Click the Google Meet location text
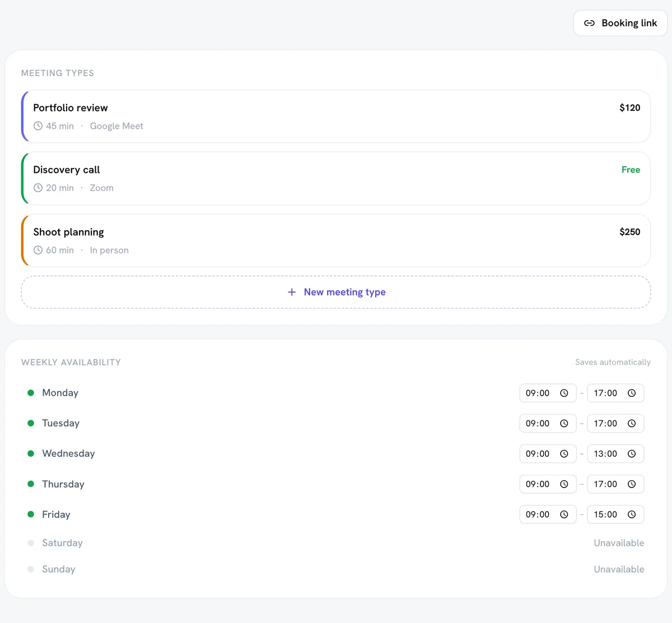 [x=116, y=126]
